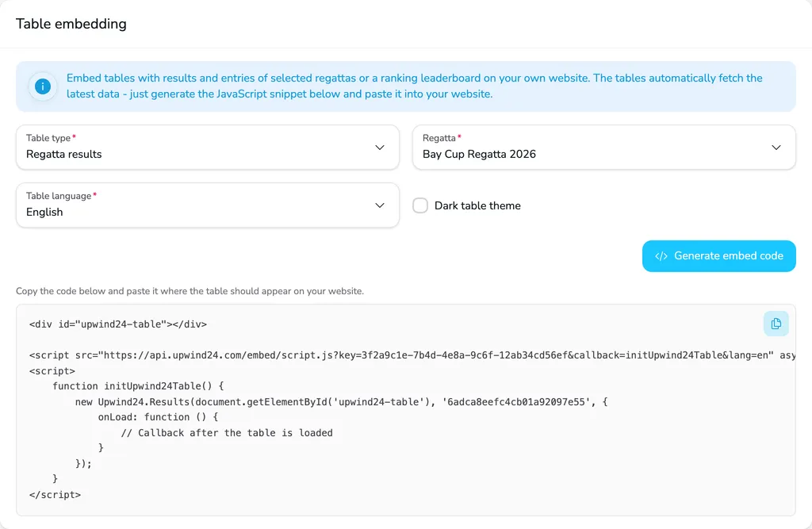Click the 'Table embedding' heading
Image resolution: width=812 pixels, height=529 pixels.
pos(71,24)
